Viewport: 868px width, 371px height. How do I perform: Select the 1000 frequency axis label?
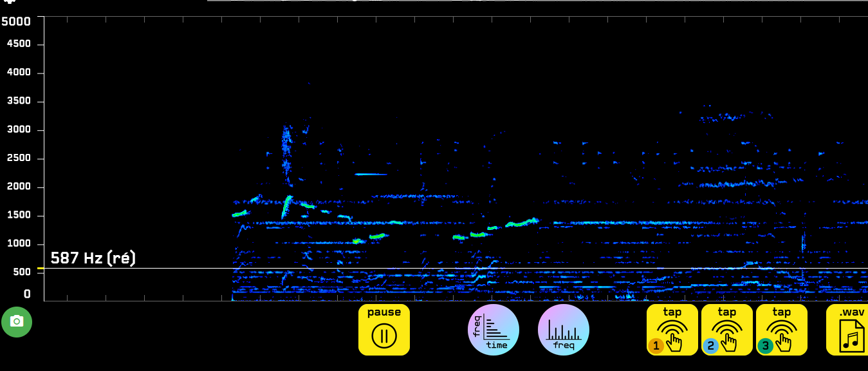pos(19,243)
